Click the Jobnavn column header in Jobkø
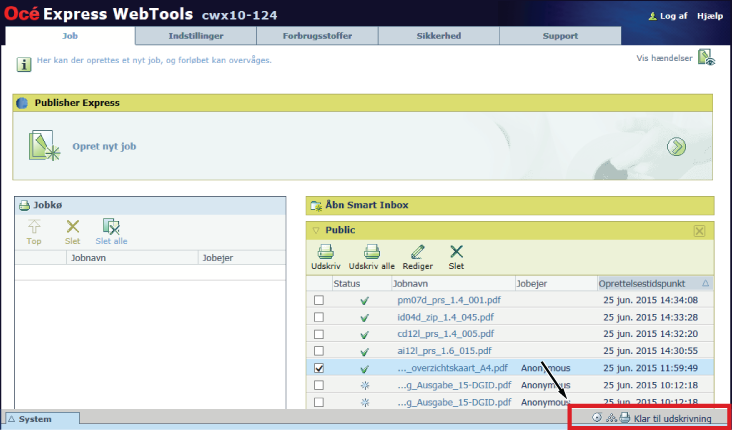Viewport: 732px width, 430px height. (x=132, y=258)
